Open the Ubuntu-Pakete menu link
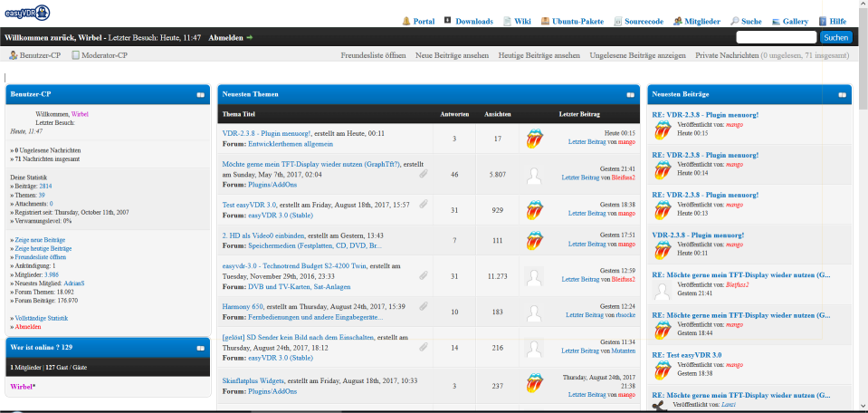The image size is (868, 413). coord(578,22)
